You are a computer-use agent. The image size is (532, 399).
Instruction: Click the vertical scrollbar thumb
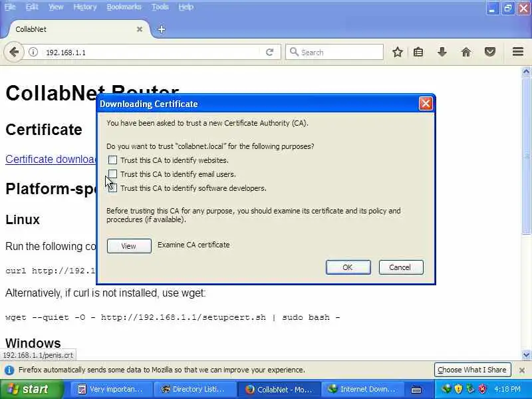pos(526,156)
